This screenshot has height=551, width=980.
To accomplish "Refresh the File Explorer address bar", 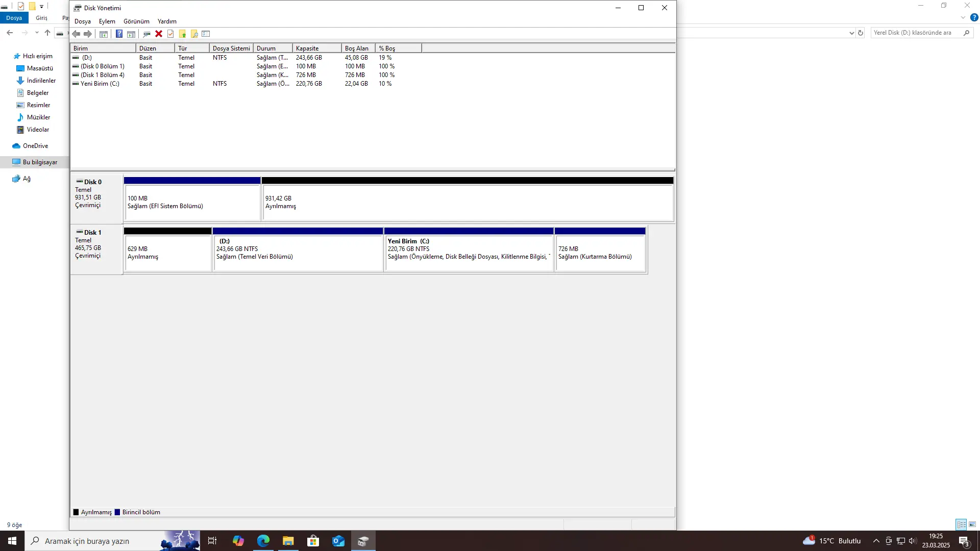I will (x=861, y=33).
